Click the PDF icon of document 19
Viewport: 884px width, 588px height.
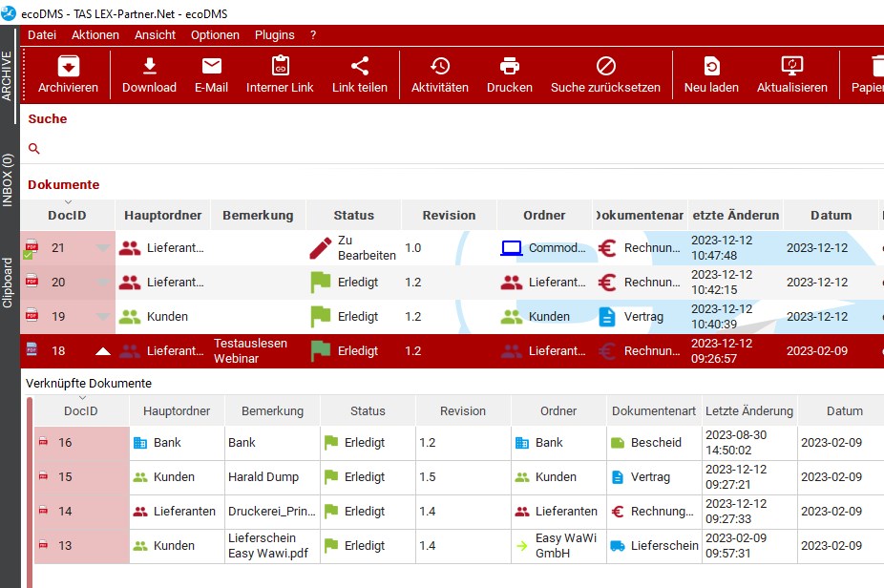[32, 315]
